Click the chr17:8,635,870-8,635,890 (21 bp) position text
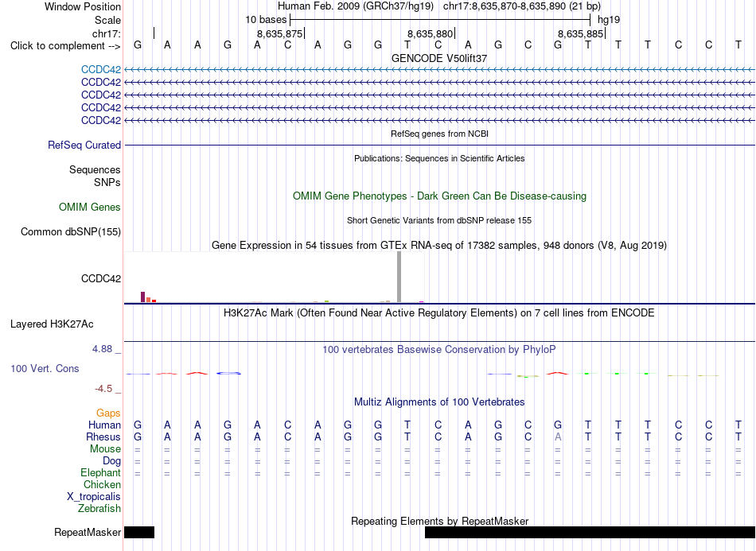The image size is (756, 551). click(x=522, y=6)
